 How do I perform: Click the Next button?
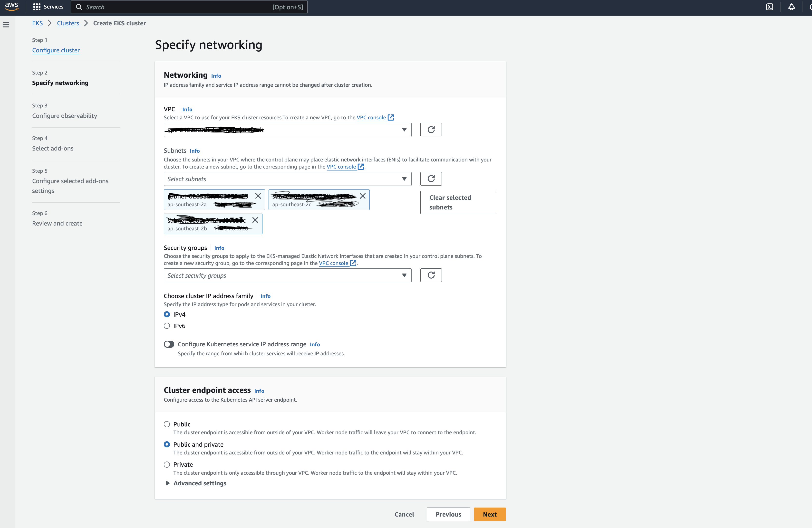(490, 514)
